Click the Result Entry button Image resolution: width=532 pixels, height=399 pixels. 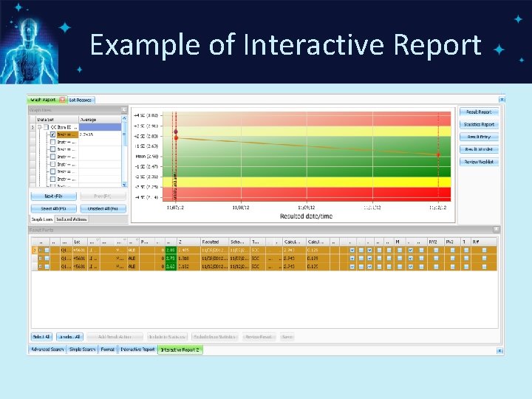tap(479, 137)
